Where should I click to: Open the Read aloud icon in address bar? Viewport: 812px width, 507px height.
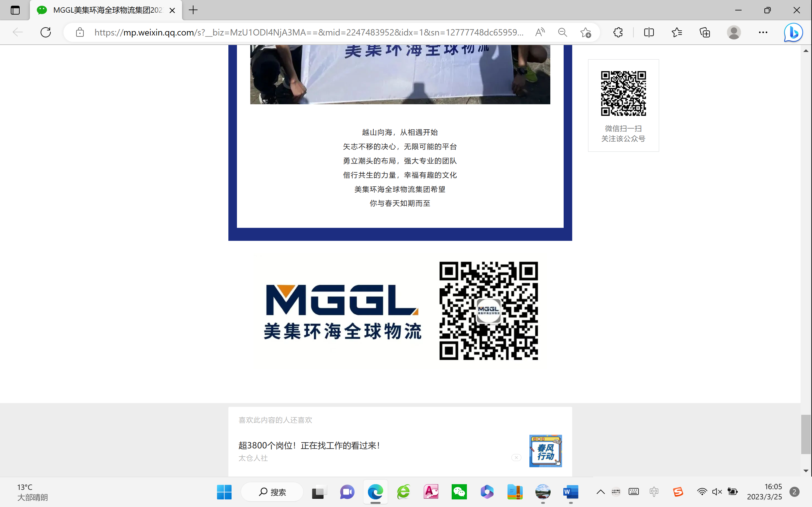click(x=540, y=32)
